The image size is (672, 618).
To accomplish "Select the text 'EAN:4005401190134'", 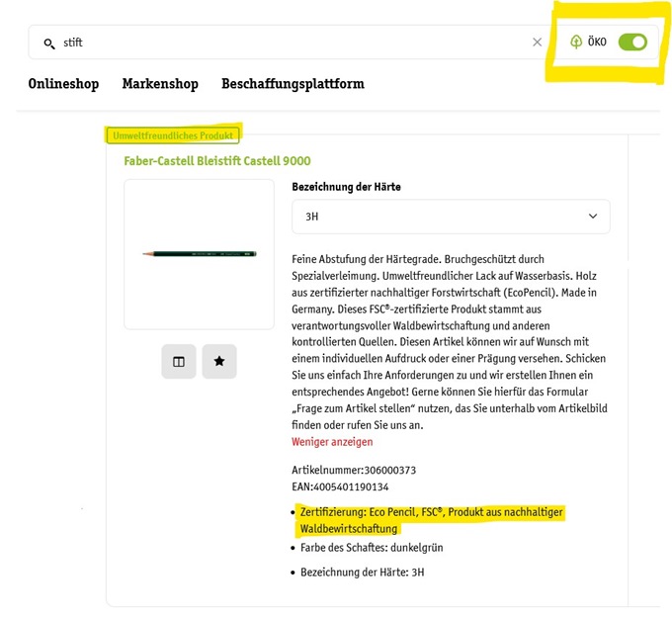I will pyautogui.click(x=340, y=486).
